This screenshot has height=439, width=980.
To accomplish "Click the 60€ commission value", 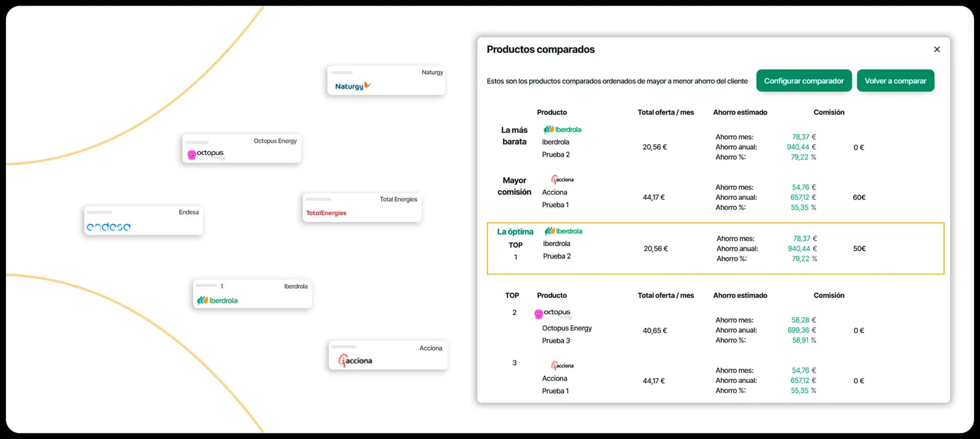I will point(859,198).
